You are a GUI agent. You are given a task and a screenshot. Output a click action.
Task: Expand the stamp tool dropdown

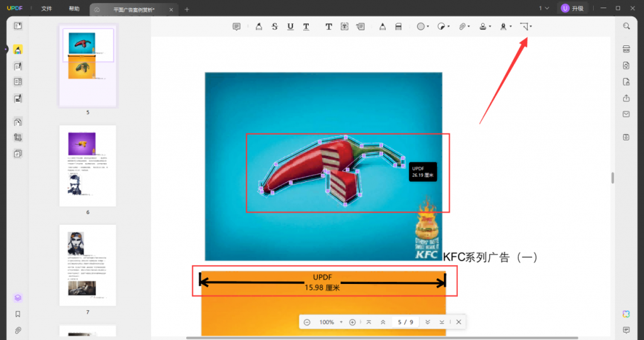pyautogui.click(x=491, y=26)
